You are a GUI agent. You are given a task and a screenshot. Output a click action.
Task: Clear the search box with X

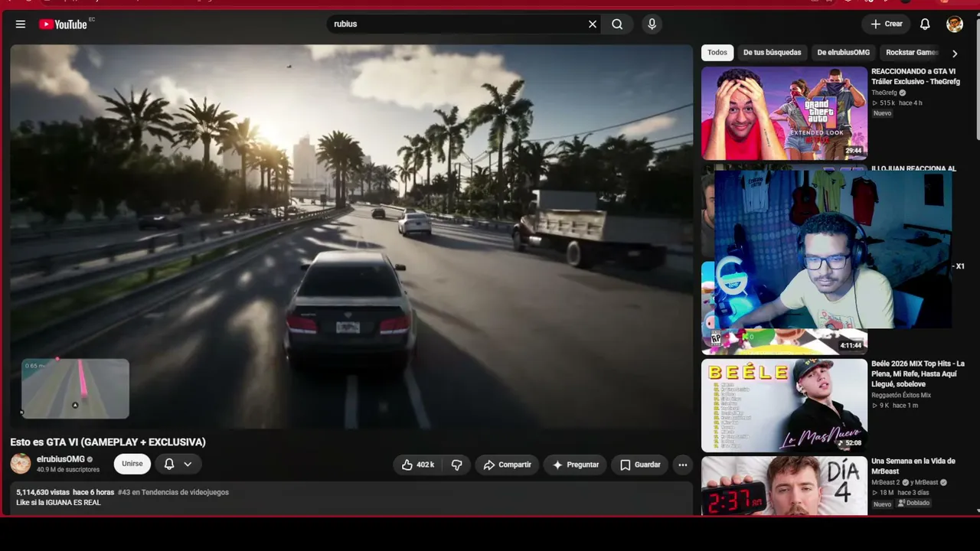point(593,24)
